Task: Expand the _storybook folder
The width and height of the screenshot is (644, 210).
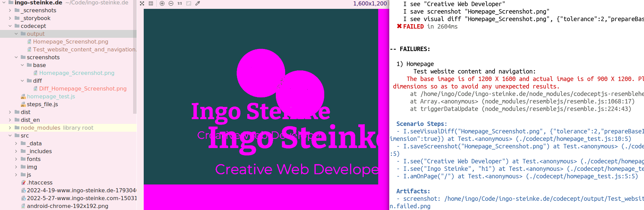Action: tap(10, 18)
